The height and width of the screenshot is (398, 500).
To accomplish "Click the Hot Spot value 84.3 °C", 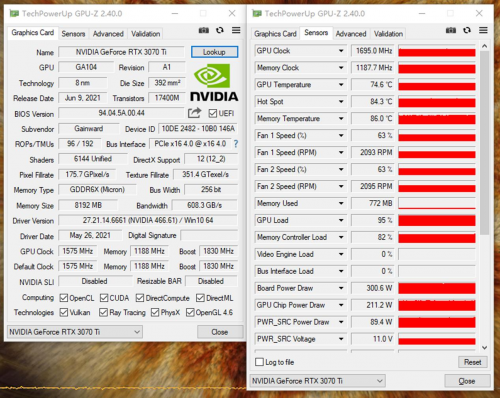I will click(373, 101).
